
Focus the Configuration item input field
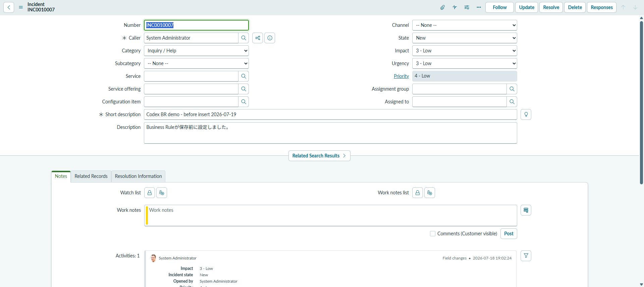tap(191, 102)
